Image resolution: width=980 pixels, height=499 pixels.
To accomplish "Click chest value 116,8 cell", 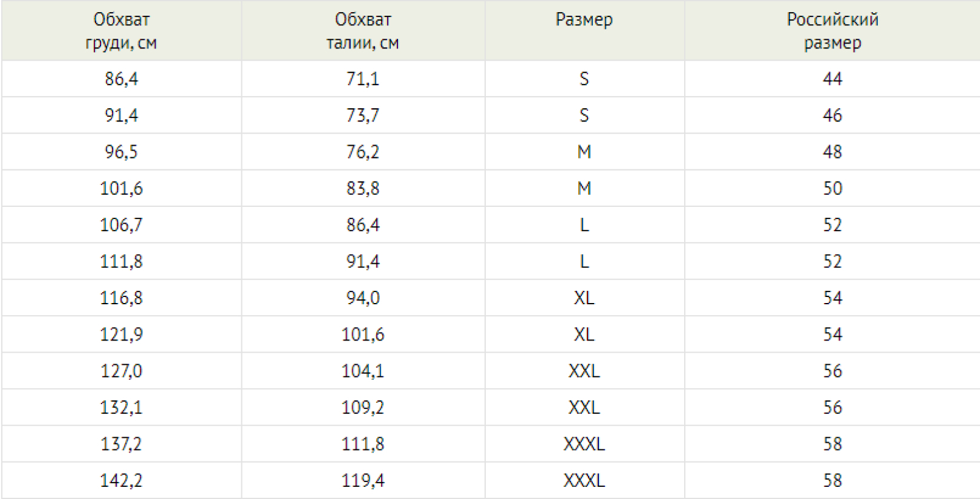I will coord(121,298).
